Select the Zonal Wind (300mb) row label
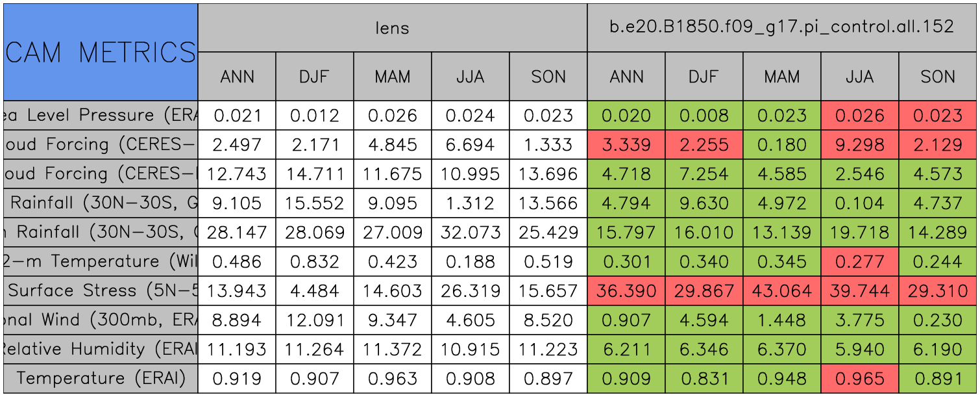 coord(101,320)
